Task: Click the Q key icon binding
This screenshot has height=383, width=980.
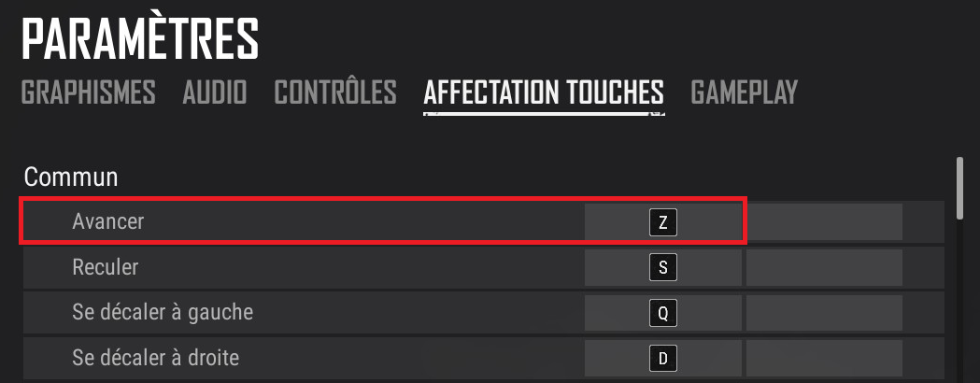Action: (x=662, y=313)
